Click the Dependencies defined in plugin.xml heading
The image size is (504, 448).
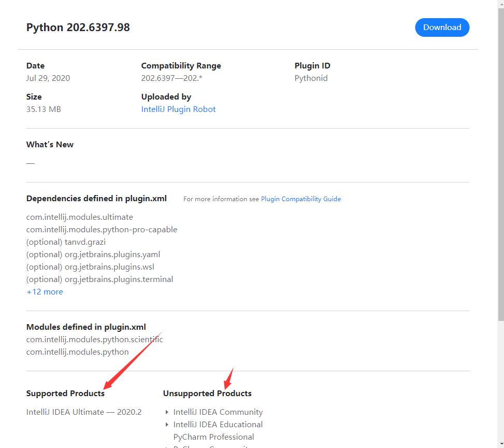tap(96, 199)
